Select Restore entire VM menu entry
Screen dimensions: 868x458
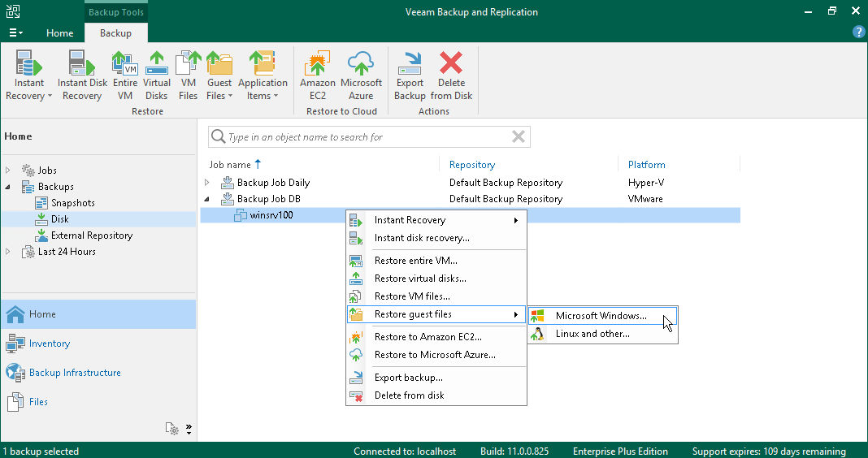click(x=416, y=261)
